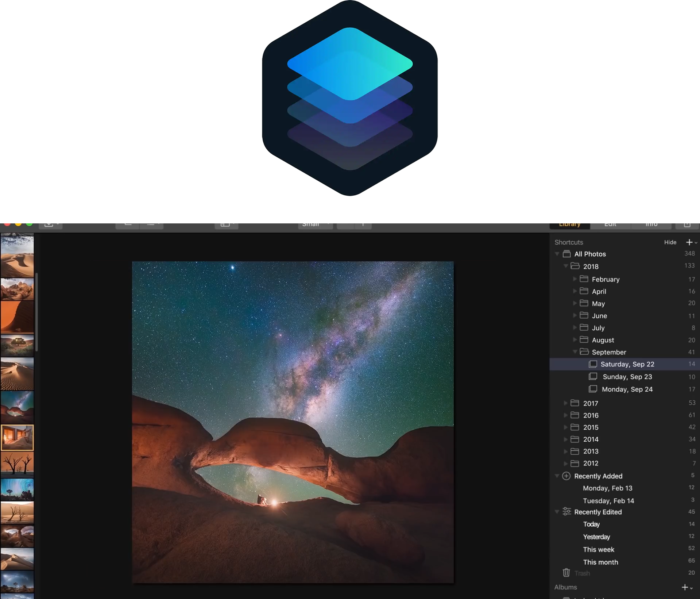The width and height of the screenshot is (700, 599).
Task: Click the album icon for Sunday, Sep 23
Action: click(x=593, y=376)
